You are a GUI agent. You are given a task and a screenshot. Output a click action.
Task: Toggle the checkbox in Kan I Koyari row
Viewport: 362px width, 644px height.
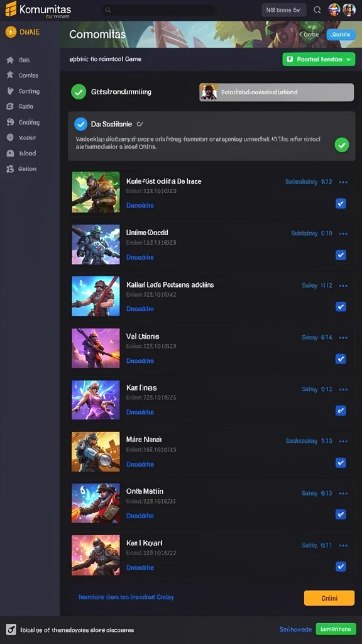341,567
